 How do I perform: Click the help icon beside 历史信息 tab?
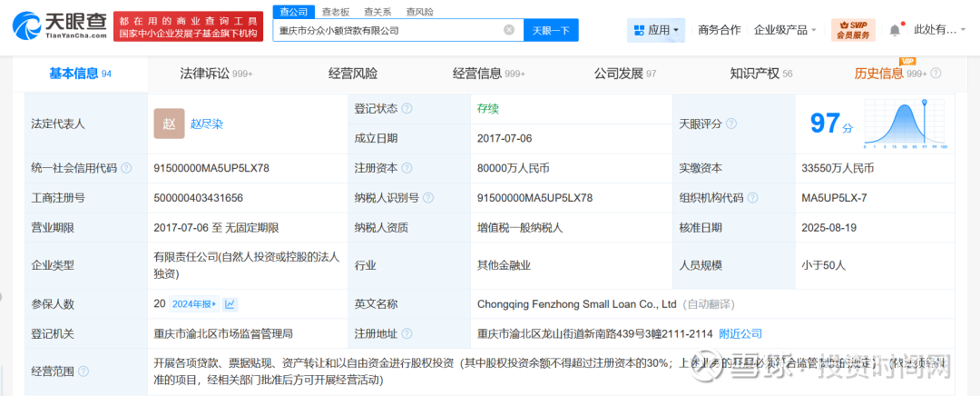pos(936,74)
